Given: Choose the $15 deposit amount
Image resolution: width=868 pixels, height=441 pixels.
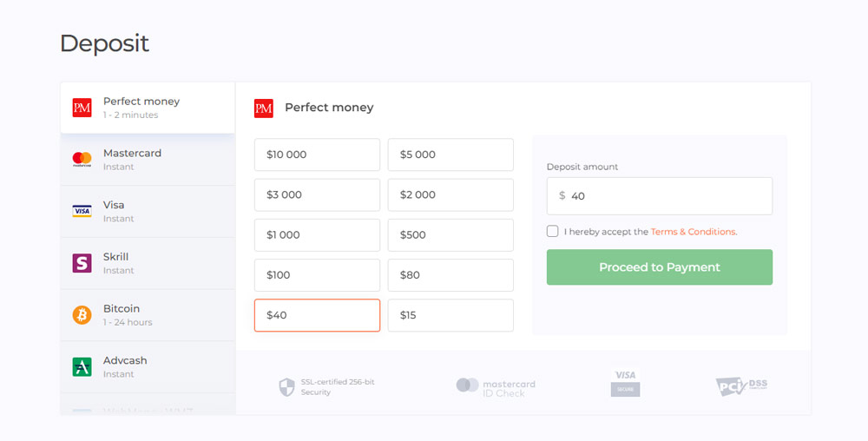Looking at the screenshot, I should [450, 315].
